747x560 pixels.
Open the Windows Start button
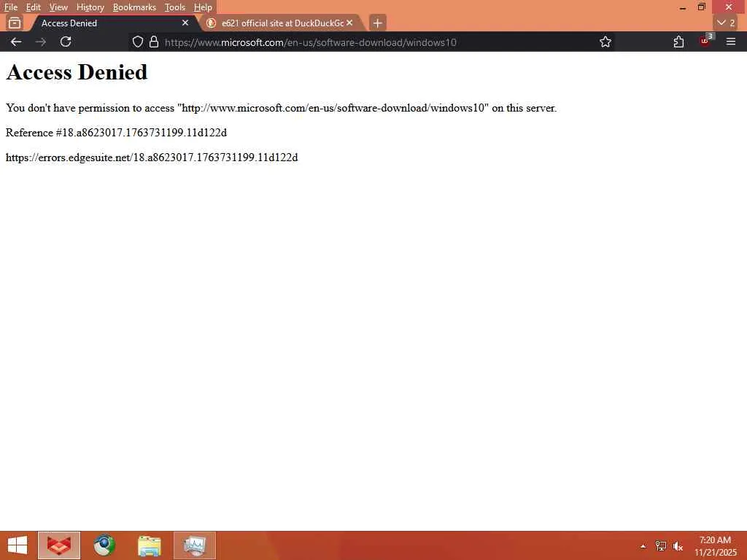click(x=18, y=545)
